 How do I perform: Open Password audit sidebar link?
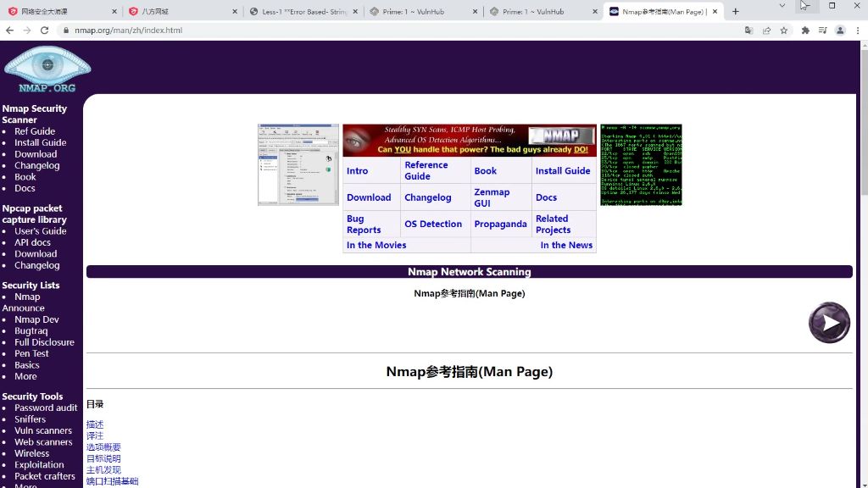(46, 408)
